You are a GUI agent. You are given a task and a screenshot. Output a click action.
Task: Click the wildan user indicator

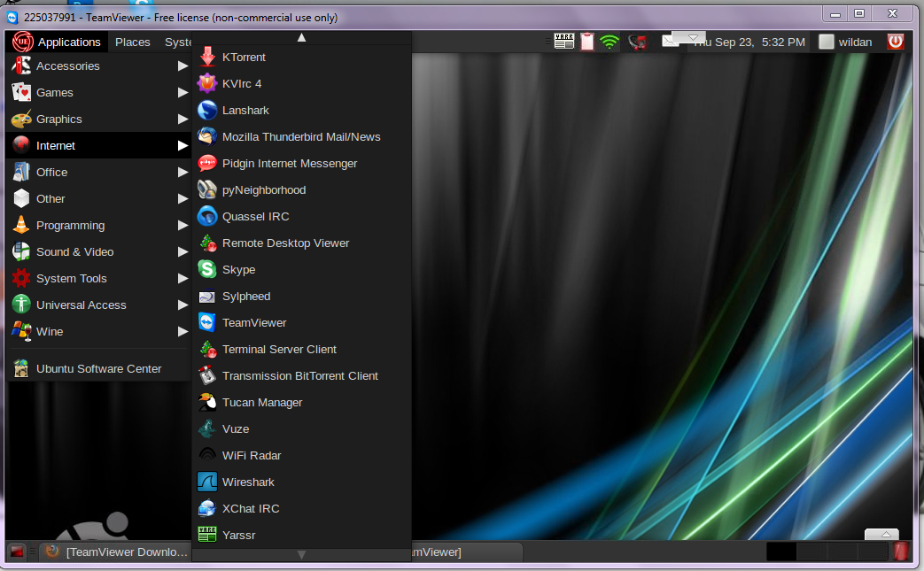[x=846, y=42]
